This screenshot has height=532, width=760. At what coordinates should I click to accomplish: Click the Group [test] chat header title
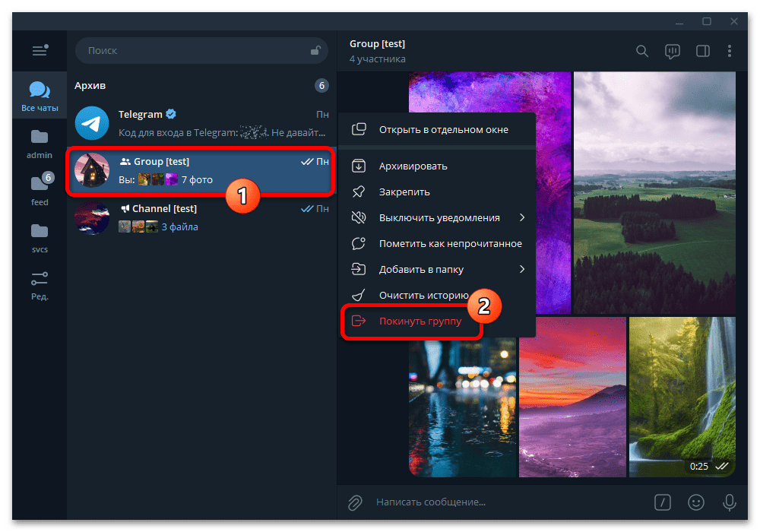[x=377, y=43]
